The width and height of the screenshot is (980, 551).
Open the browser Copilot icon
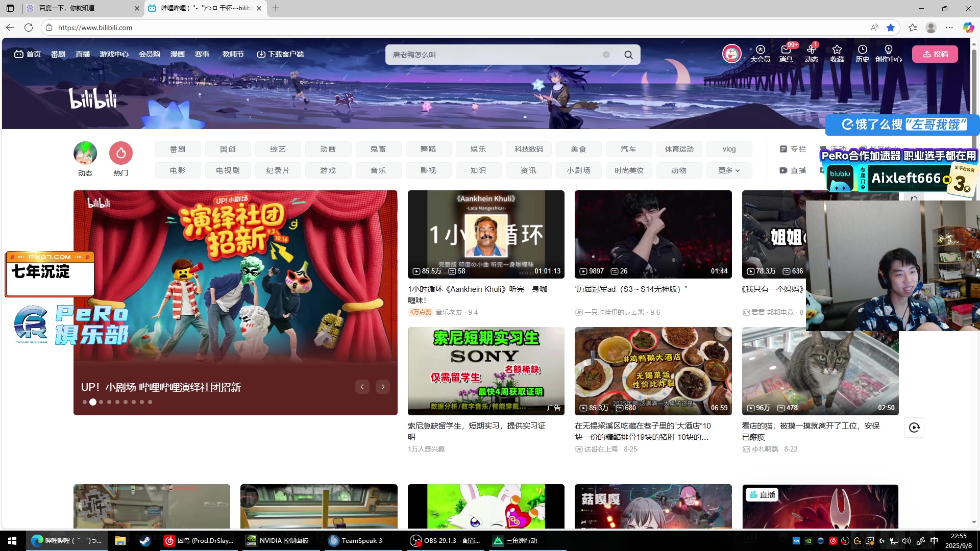(968, 28)
